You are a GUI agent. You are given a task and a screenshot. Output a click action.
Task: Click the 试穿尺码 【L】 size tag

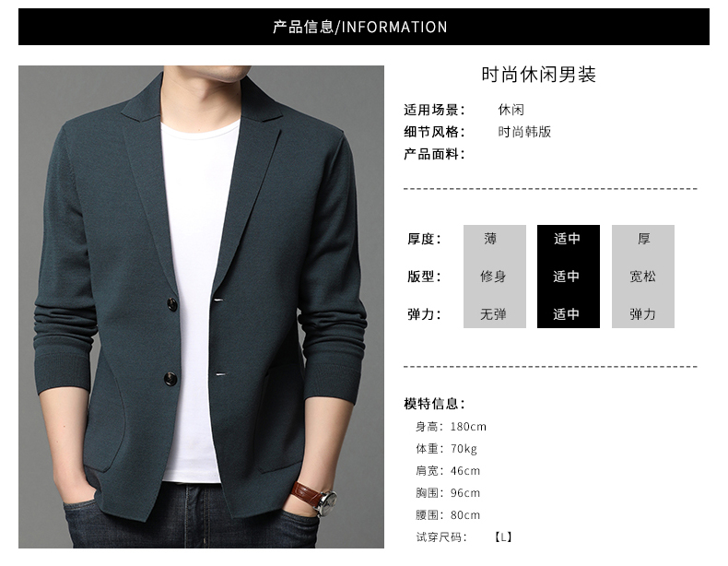point(504,537)
